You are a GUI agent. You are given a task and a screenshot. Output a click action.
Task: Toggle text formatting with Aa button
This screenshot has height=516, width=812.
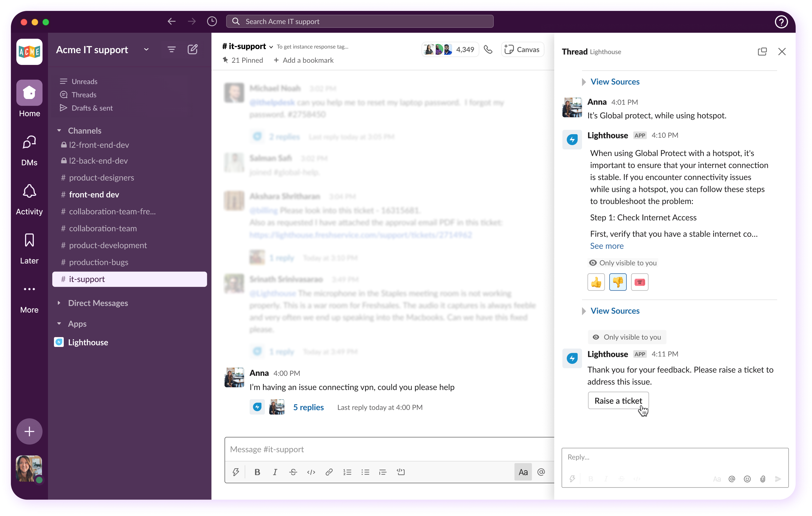pos(523,472)
